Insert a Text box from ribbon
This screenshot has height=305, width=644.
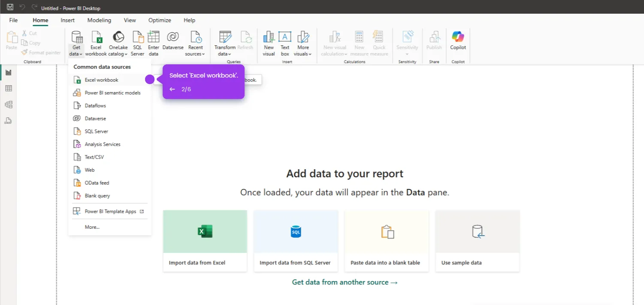coord(285,44)
